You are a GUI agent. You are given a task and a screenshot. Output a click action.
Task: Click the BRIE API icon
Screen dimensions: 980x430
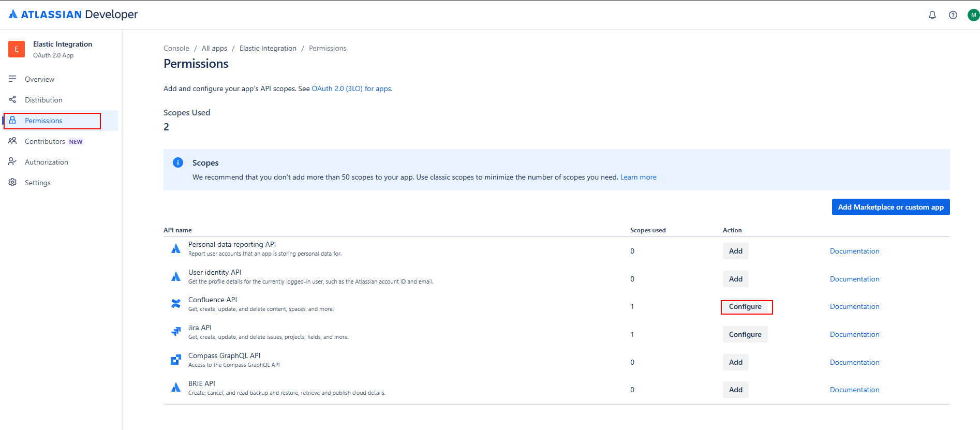(x=176, y=387)
